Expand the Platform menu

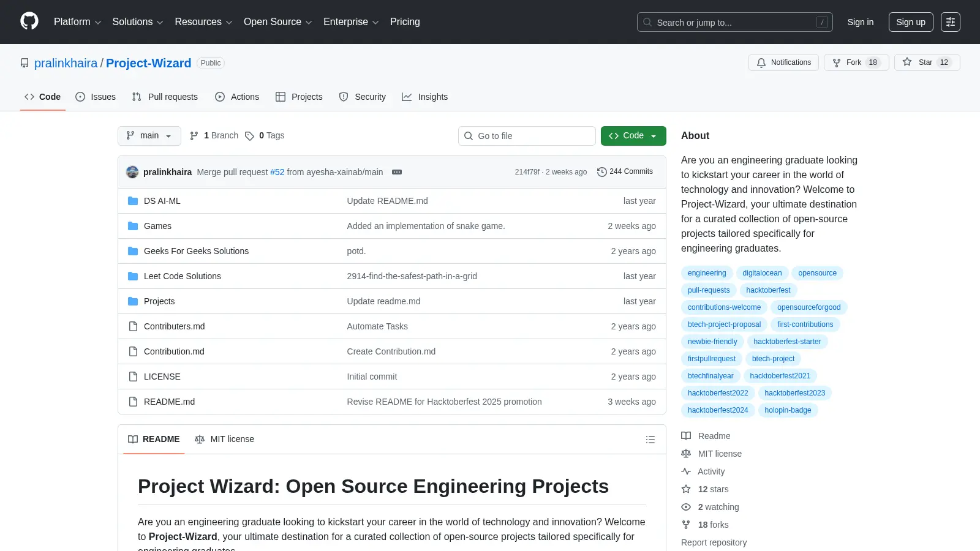77,22
